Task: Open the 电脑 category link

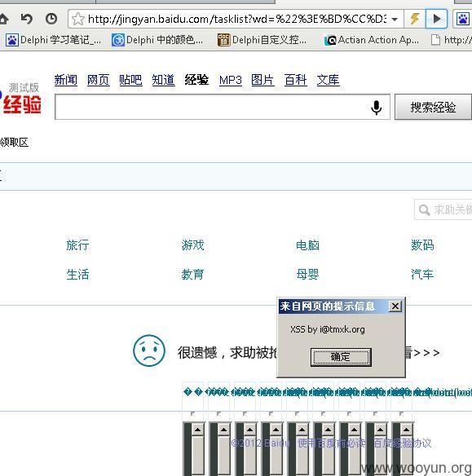Action: click(307, 245)
